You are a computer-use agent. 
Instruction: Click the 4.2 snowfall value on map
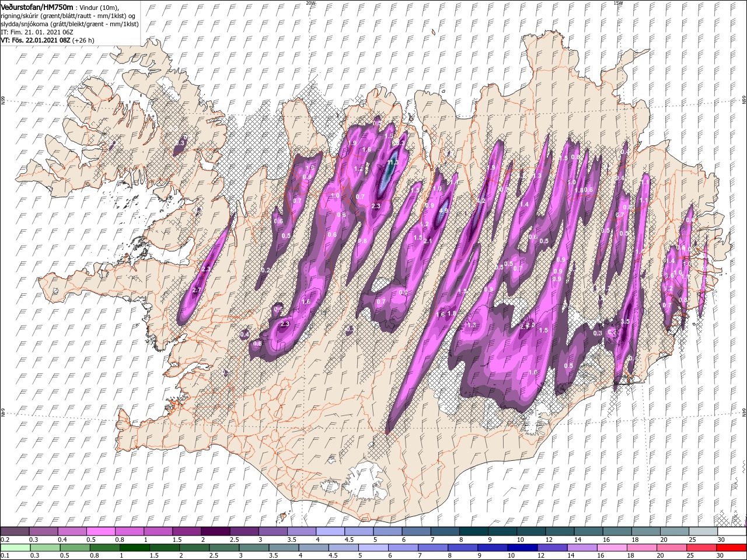point(481,201)
